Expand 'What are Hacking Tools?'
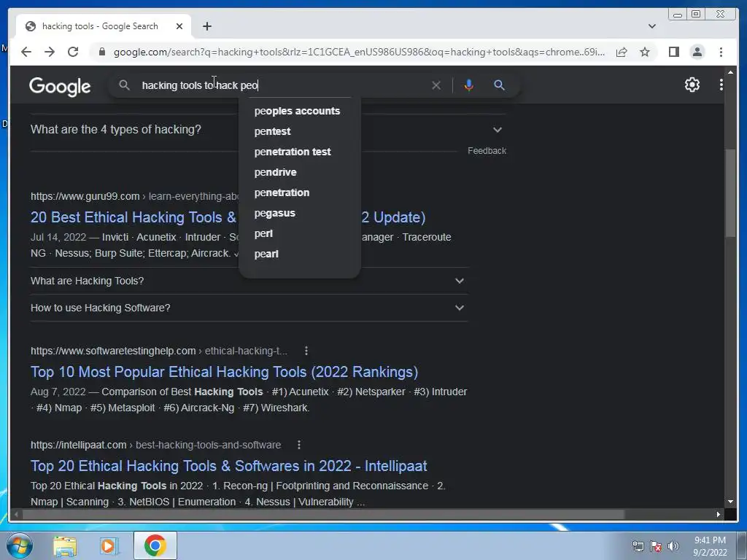The width and height of the screenshot is (747, 560). click(x=248, y=281)
